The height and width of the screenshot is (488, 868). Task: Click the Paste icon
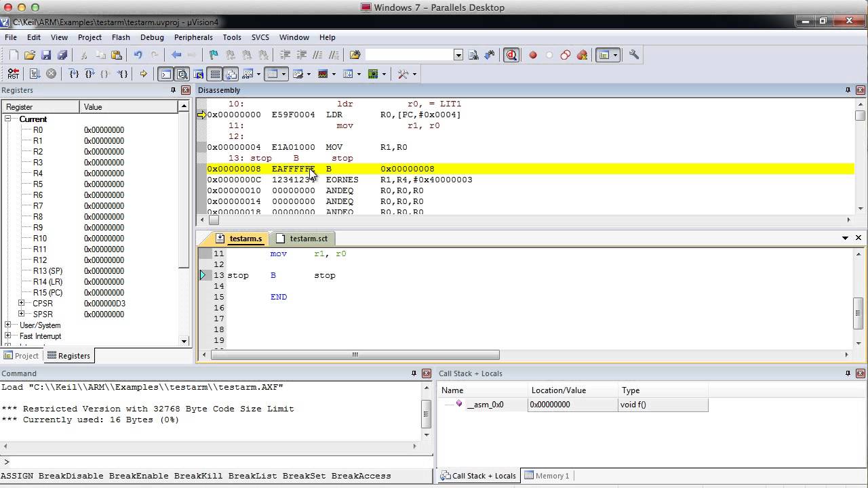pyautogui.click(x=117, y=55)
